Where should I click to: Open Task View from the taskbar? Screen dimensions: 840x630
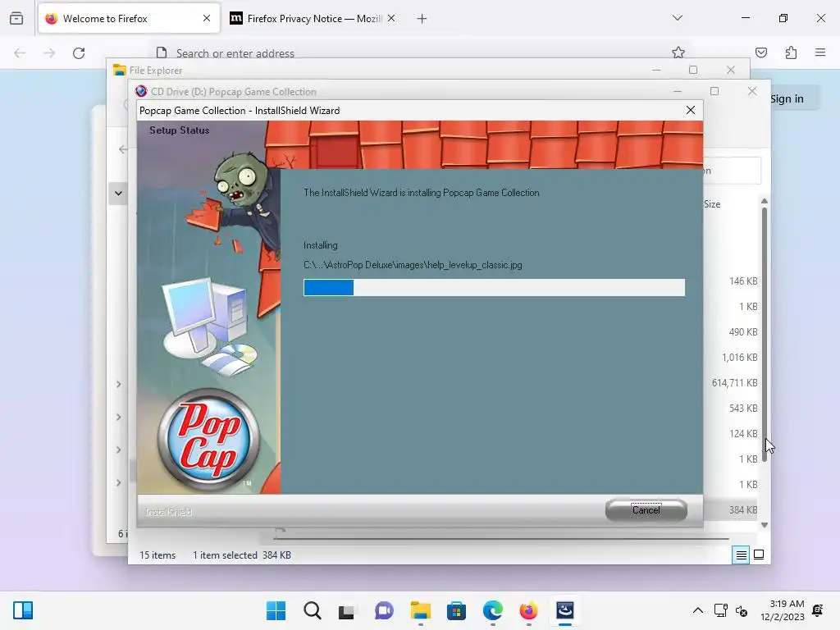pyautogui.click(x=346, y=610)
